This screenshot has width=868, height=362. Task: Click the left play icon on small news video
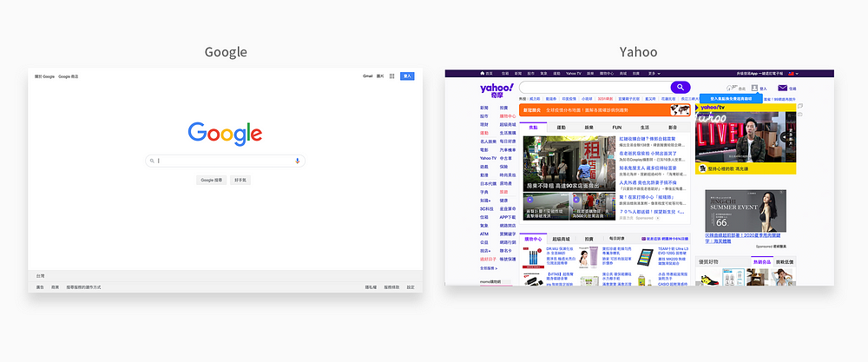530,200
